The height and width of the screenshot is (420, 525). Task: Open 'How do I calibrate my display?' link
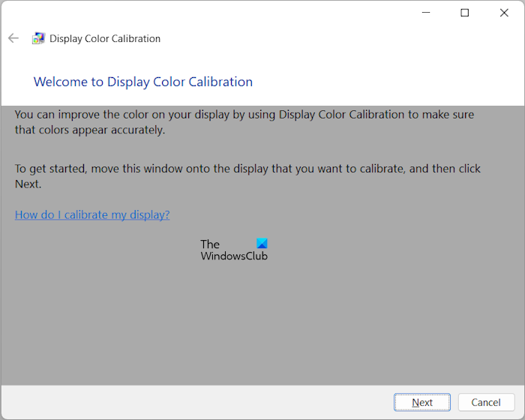click(92, 214)
